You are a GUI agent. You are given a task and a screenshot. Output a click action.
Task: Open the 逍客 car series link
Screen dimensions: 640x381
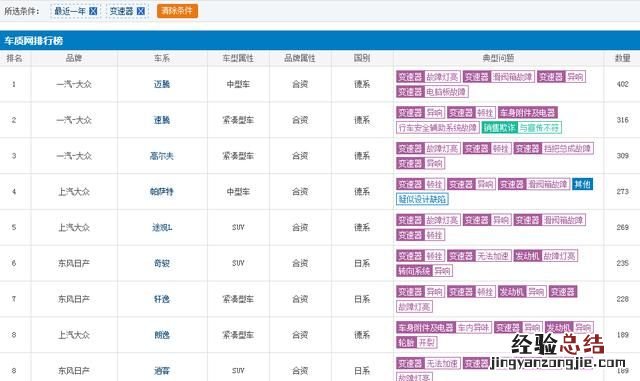[x=162, y=371]
